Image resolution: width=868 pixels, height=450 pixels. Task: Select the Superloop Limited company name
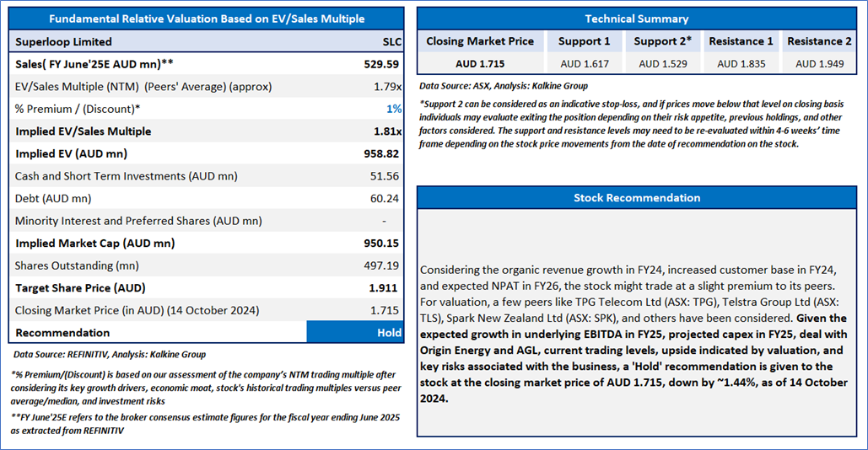[63, 42]
